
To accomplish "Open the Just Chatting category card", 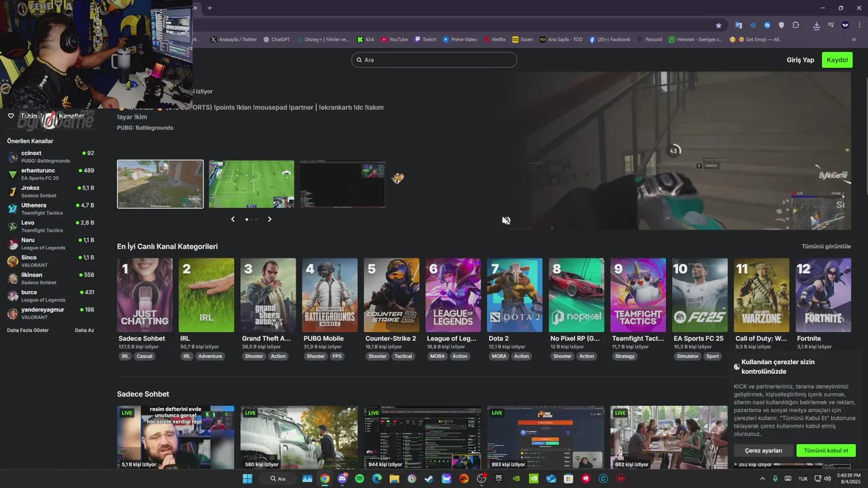I will coord(144,295).
